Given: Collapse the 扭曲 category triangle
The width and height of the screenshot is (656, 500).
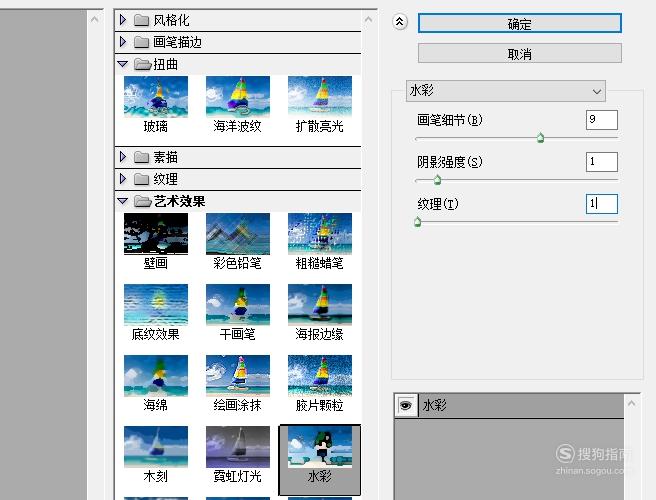Looking at the screenshot, I should tap(123, 64).
